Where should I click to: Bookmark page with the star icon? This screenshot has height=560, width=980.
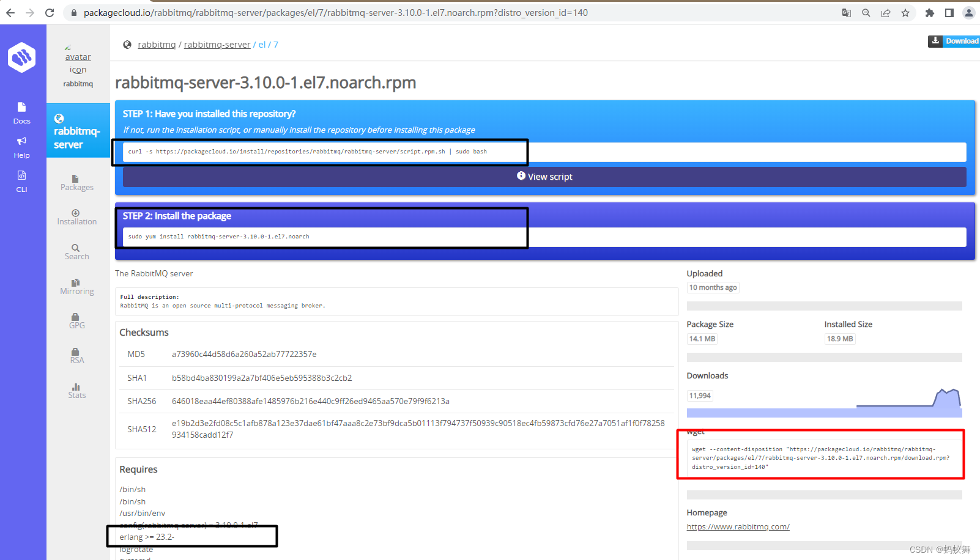905,13
